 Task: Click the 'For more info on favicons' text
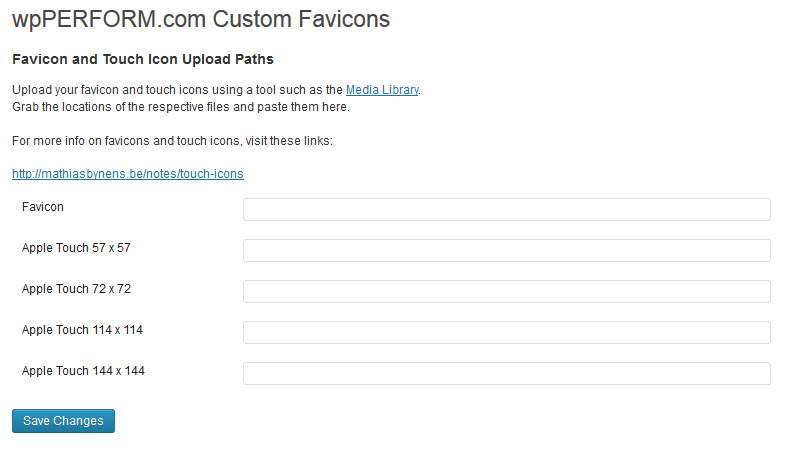point(172,141)
